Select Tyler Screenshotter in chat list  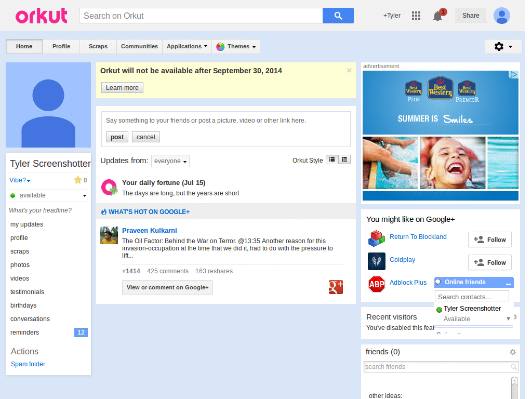[472, 309]
